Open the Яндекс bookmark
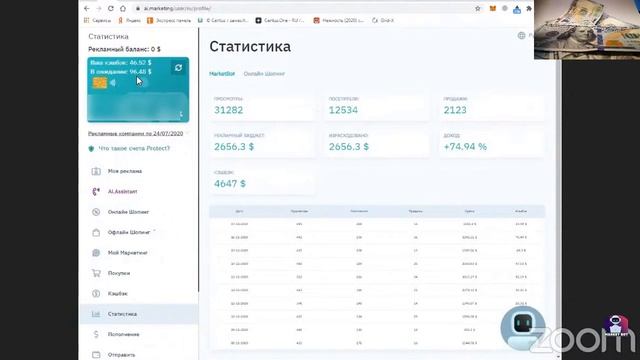Screen dimensions: 640x360 click(129, 20)
